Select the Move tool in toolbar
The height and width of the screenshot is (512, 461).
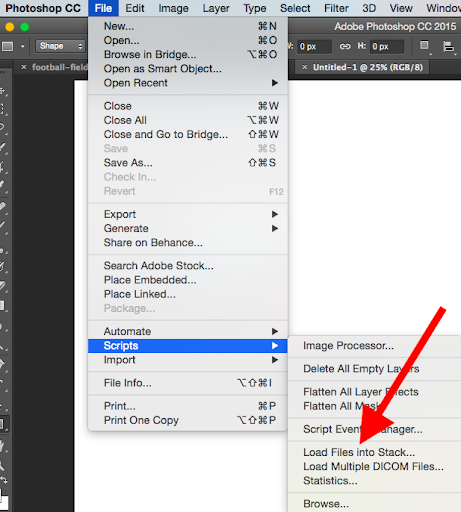pos(3,91)
